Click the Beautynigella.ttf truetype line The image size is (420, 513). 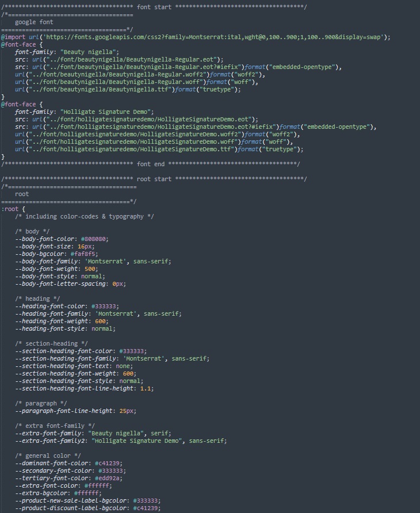(128, 89)
